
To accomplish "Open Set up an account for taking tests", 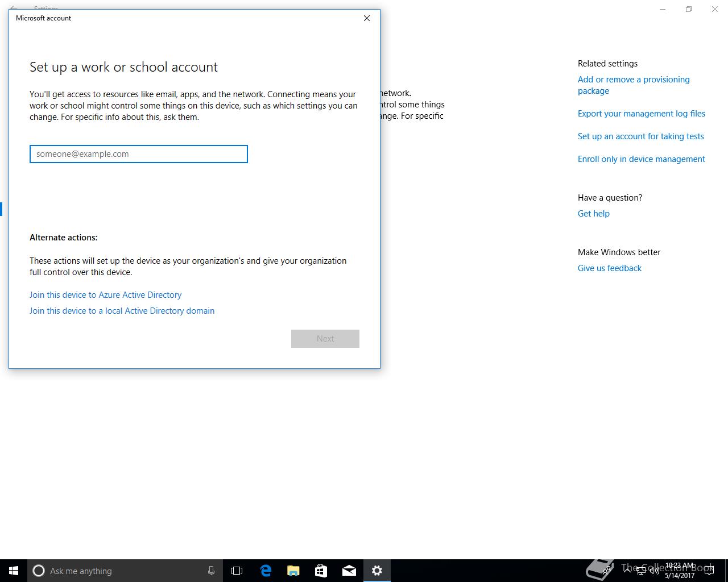I will (641, 136).
